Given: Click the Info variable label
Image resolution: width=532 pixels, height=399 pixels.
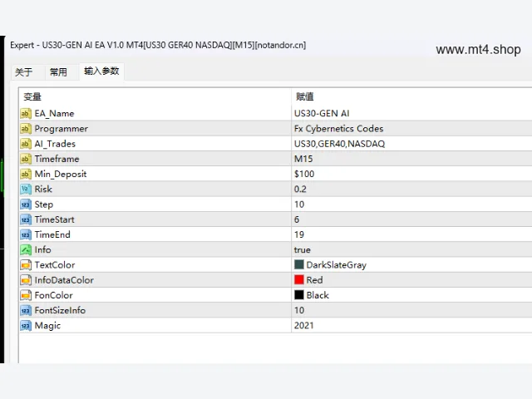Looking at the screenshot, I should 42,249.
